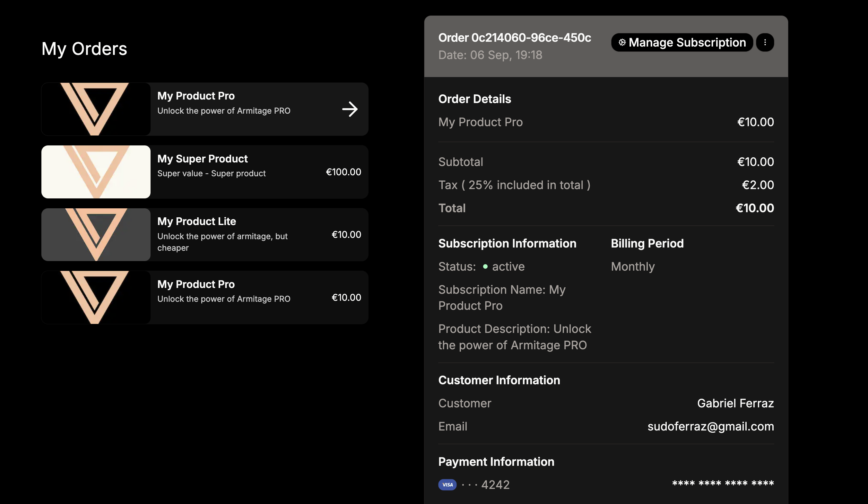Click the Payment Information heading
Image resolution: width=868 pixels, height=504 pixels.
point(496,462)
